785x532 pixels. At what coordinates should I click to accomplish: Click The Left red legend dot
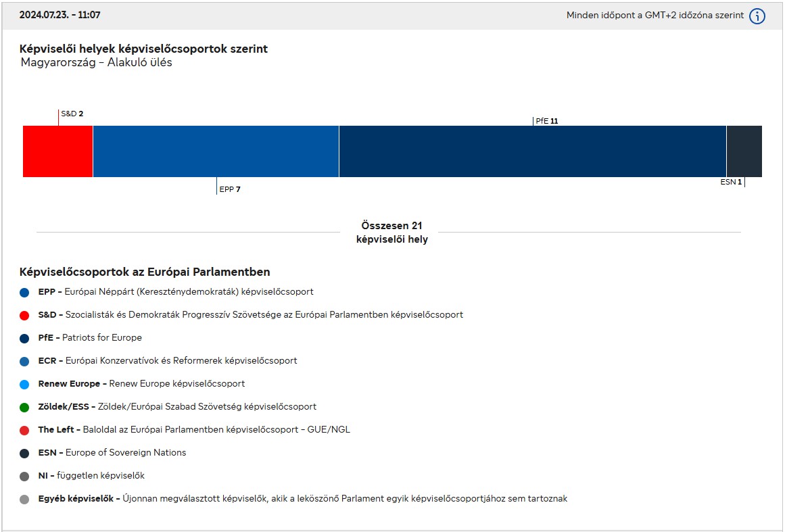(24, 431)
